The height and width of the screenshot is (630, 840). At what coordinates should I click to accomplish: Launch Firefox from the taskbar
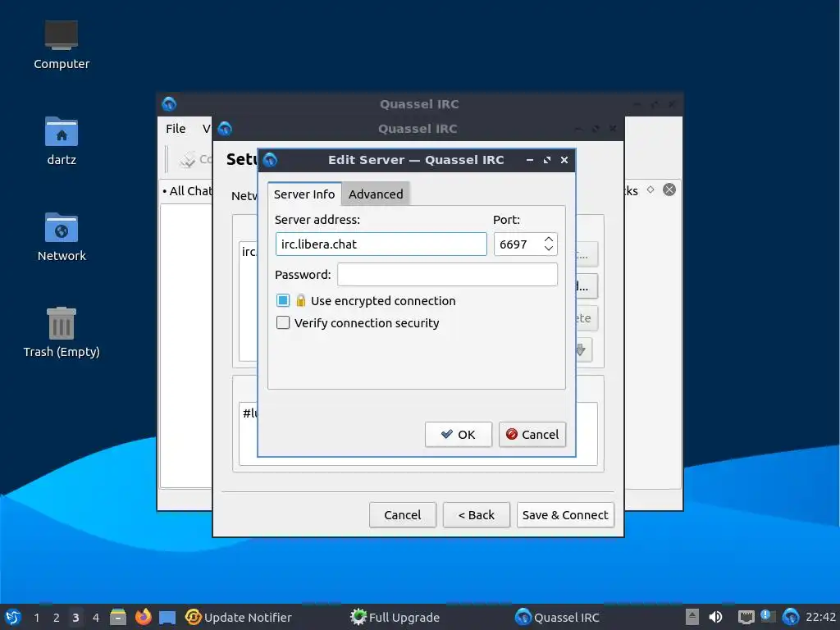pyautogui.click(x=143, y=617)
